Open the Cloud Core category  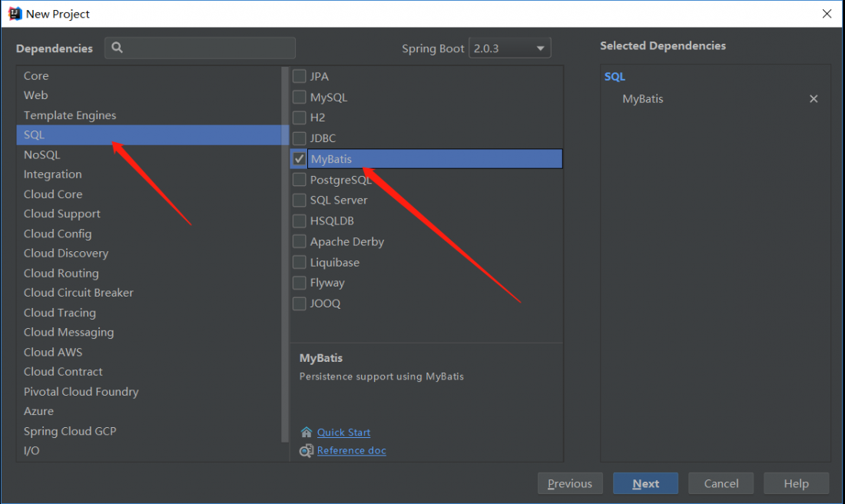tap(149, 194)
